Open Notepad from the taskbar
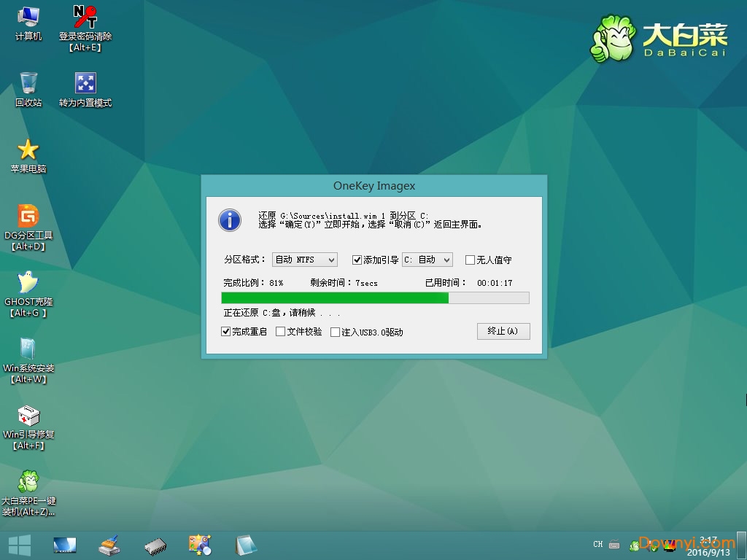Image resolution: width=747 pixels, height=560 pixels. (x=246, y=545)
